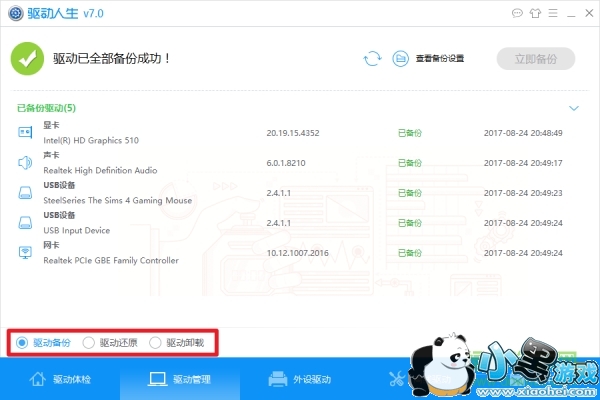Minimize the 驱动人生 window
The width and height of the screenshot is (600, 400).
coord(571,14)
